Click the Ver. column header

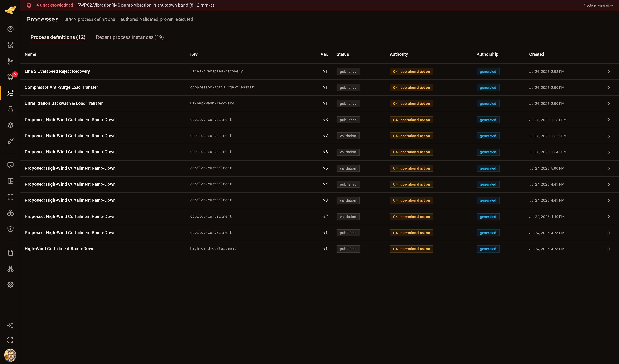(x=324, y=54)
